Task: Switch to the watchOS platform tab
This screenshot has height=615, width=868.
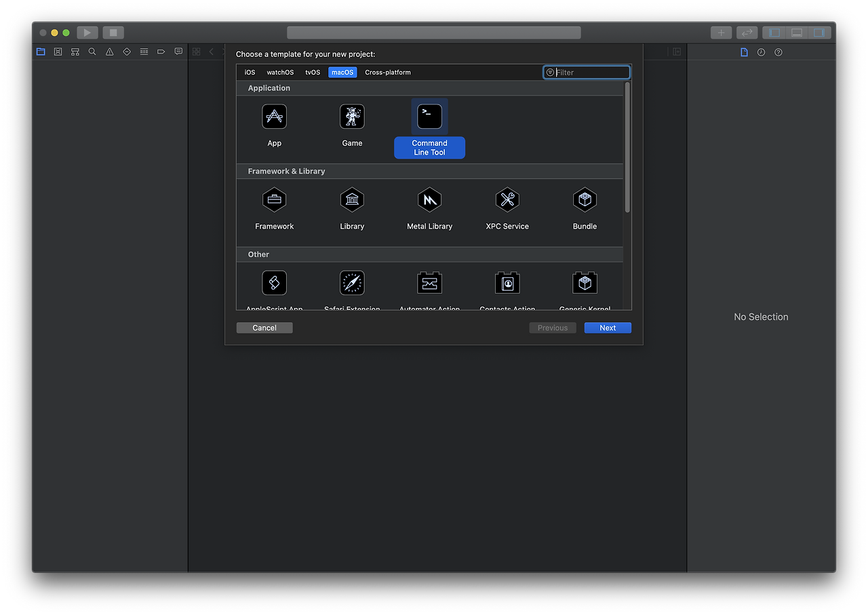Action: [280, 73]
